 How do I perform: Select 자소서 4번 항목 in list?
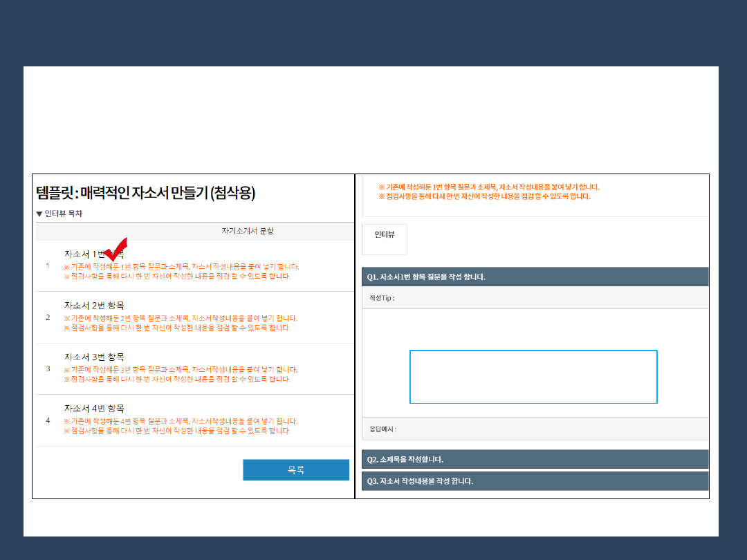click(x=94, y=408)
